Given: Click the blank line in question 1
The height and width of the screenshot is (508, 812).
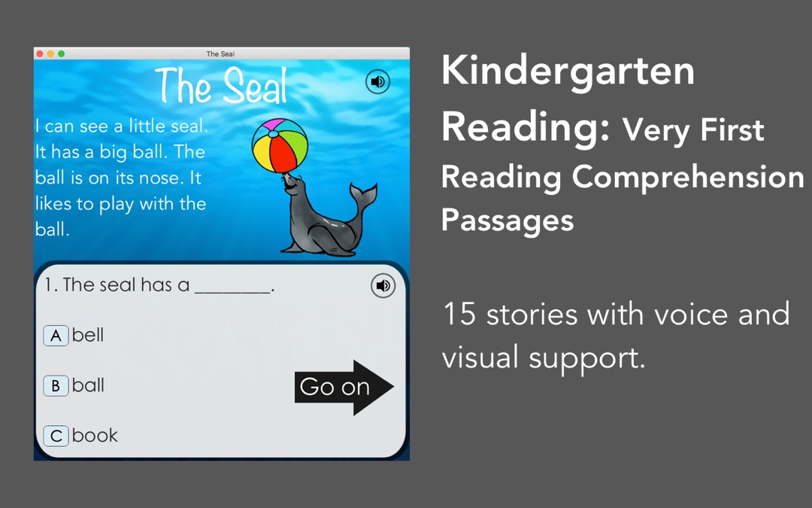Looking at the screenshot, I should (232, 287).
